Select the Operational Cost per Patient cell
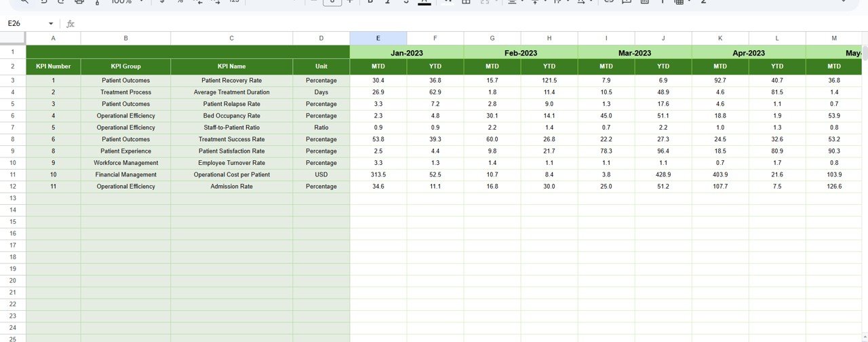868x342 pixels. pos(232,174)
